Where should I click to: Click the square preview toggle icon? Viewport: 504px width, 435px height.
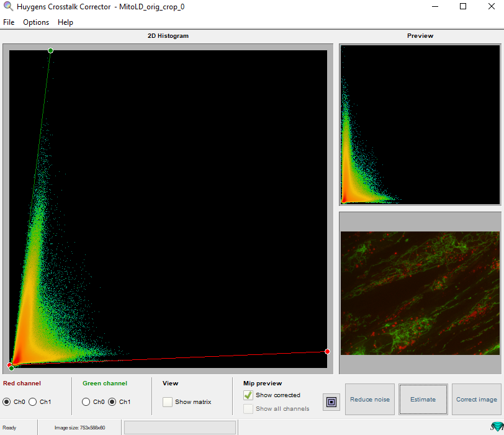tap(331, 402)
